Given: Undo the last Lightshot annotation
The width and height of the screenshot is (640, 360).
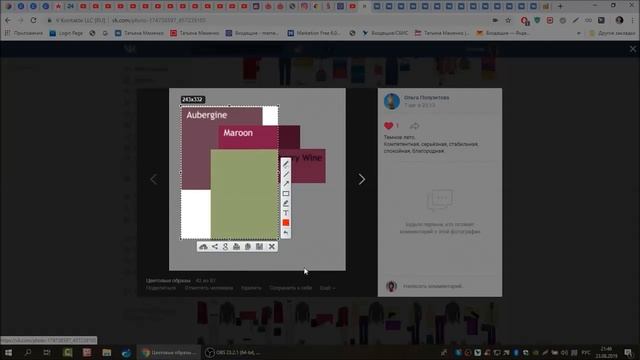Looking at the screenshot, I should tap(286, 233).
